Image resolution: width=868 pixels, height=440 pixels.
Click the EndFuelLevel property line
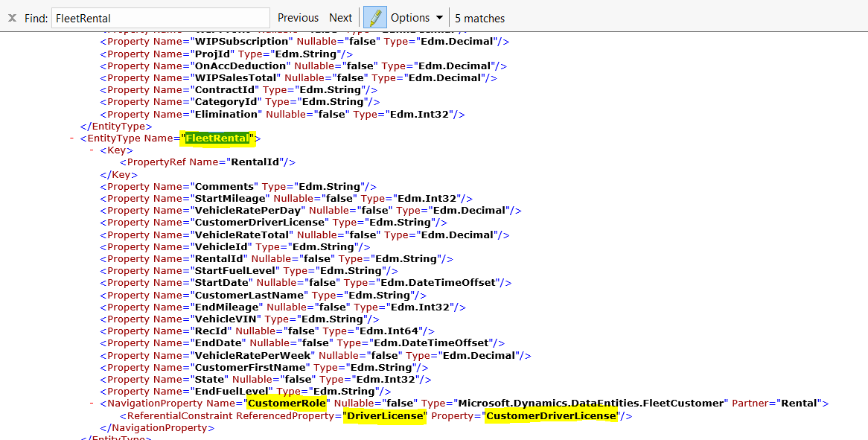point(245,392)
